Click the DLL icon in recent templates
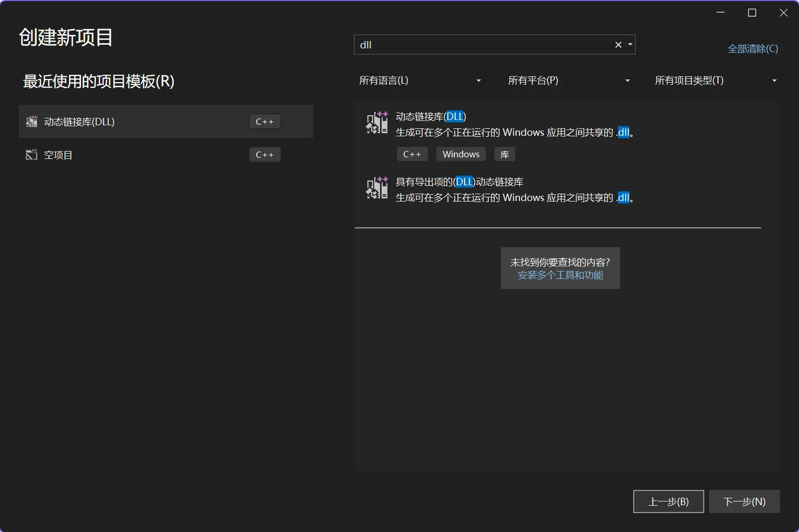This screenshot has height=532, width=799. (x=32, y=122)
